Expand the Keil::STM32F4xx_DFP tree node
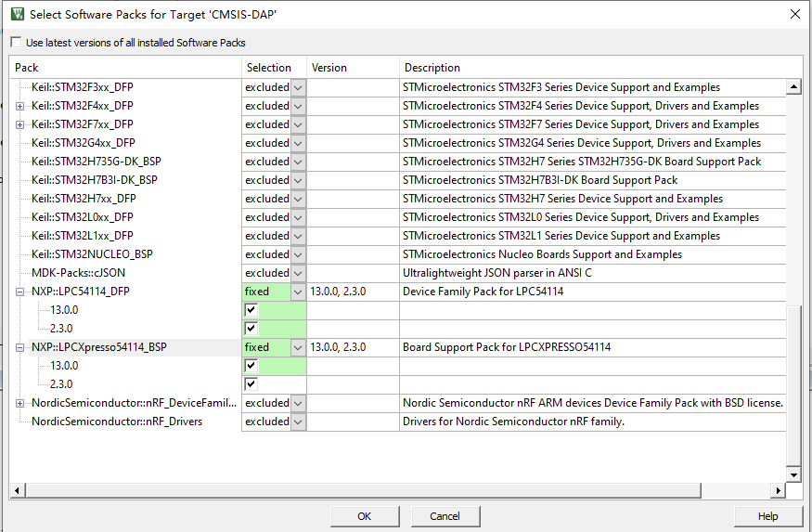 click(x=20, y=106)
